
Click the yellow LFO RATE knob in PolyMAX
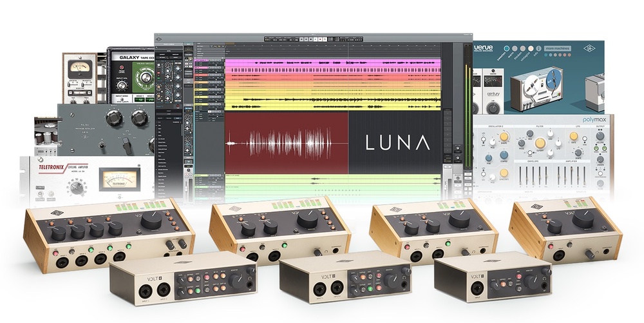pos(573,137)
